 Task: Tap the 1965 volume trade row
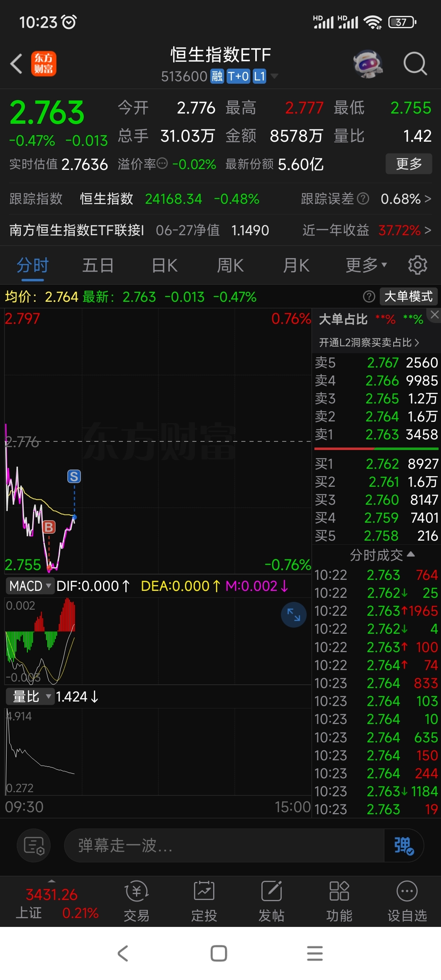coord(376,611)
